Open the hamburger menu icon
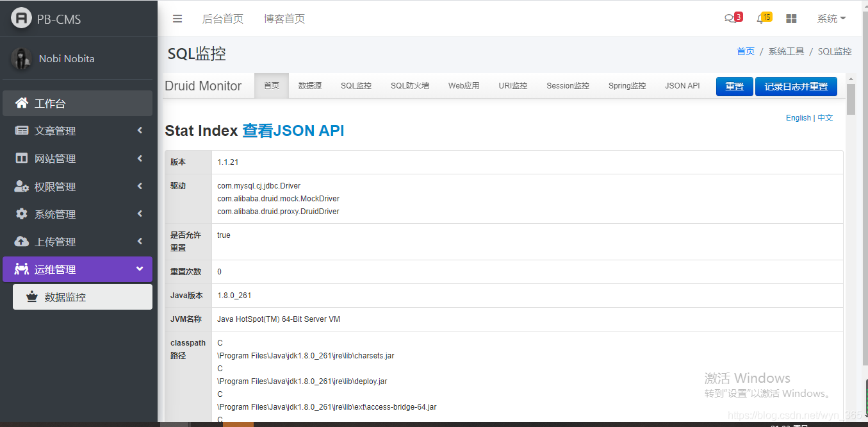This screenshot has height=427, width=868. pyautogui.click(x=177, y=19)
